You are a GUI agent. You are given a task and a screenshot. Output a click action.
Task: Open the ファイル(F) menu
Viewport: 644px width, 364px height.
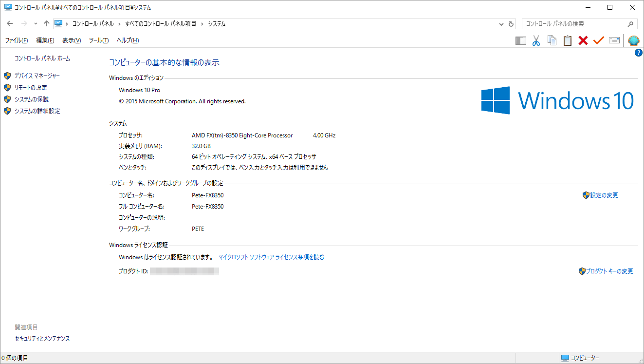coord(16,40)
